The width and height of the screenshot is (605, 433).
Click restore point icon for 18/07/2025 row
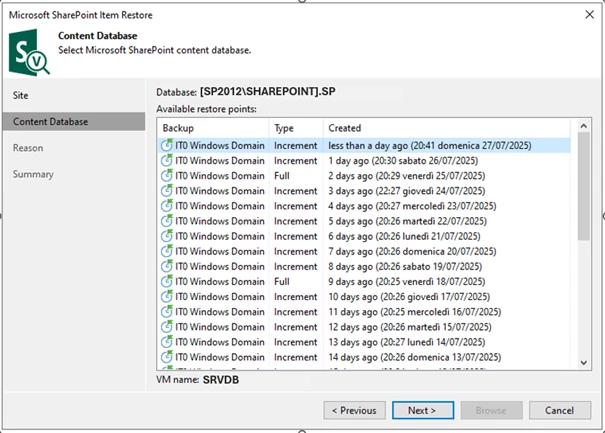point(167,281)
